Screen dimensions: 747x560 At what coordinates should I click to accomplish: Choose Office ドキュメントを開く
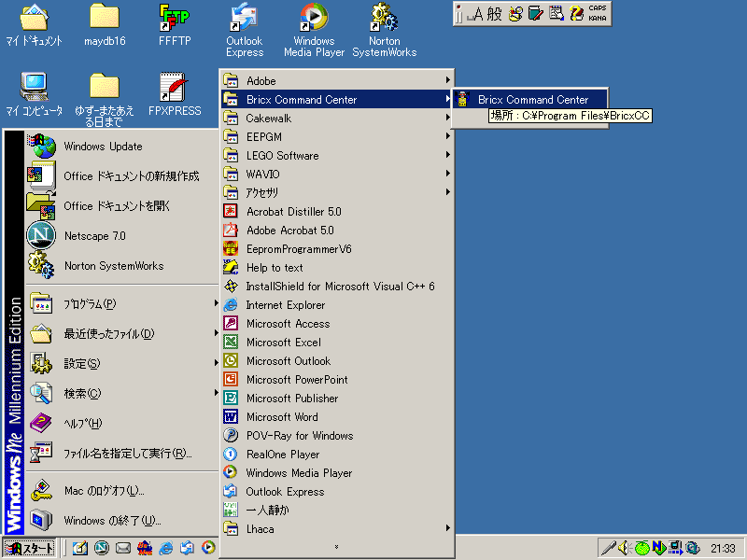click(122, 205)
